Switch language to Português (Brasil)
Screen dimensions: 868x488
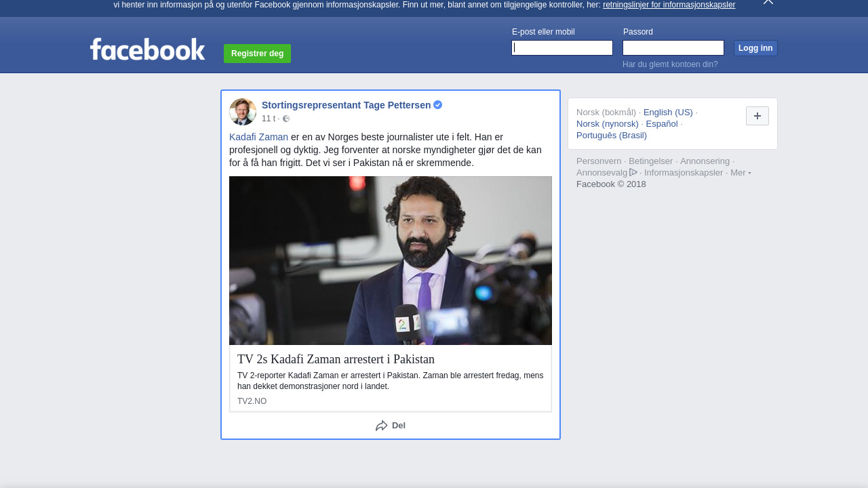612,136
